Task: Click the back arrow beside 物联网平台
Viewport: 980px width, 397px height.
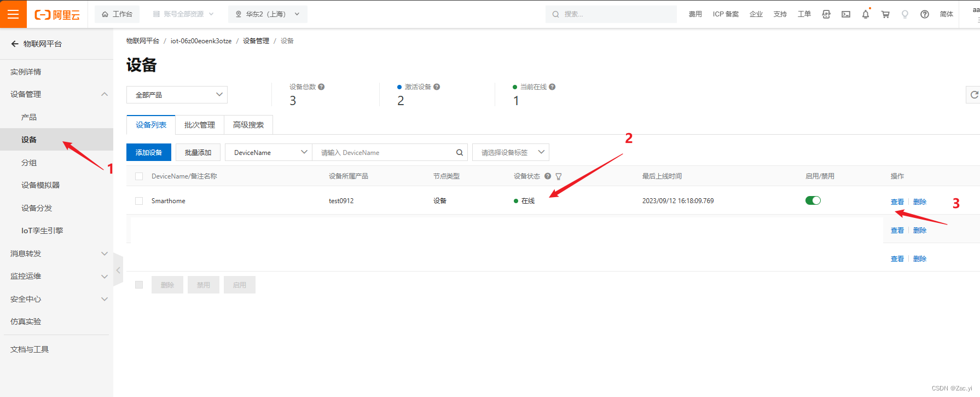Action: point(15,44)
